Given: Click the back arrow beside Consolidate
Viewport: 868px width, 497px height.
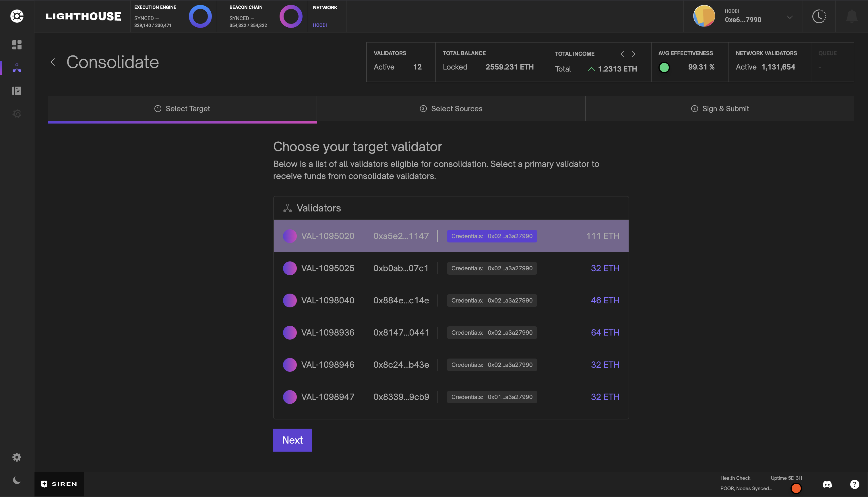Looking at the screenshot, I should (53, 62).
